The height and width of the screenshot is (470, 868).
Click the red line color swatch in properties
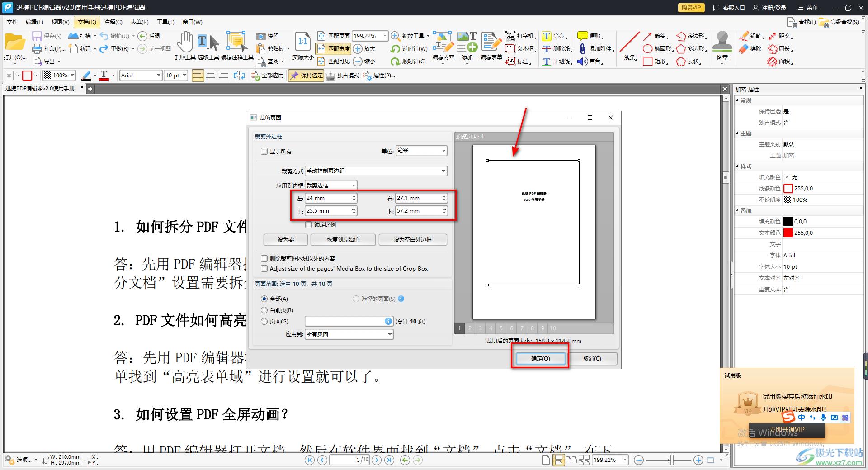(x=788, y=189)
